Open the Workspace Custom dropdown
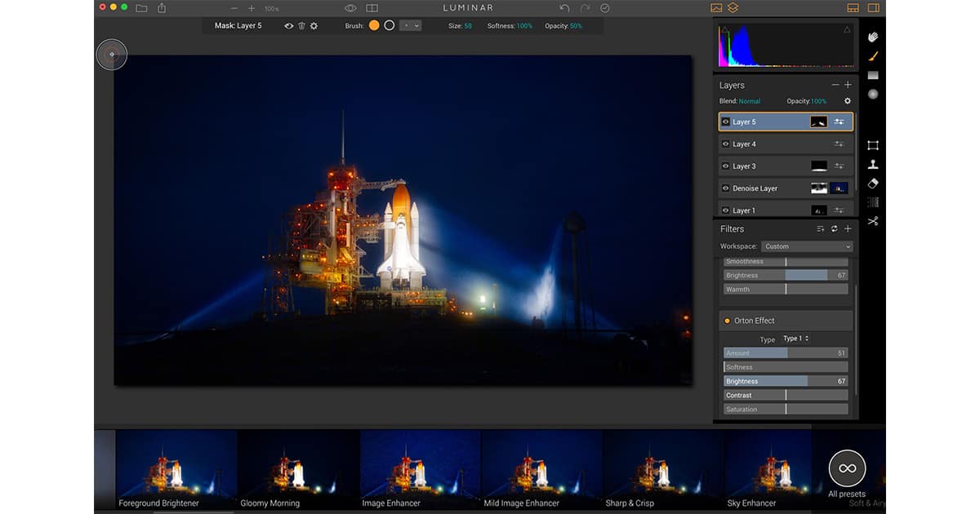Screen dimensions: 980x514 tap(807, 246)
